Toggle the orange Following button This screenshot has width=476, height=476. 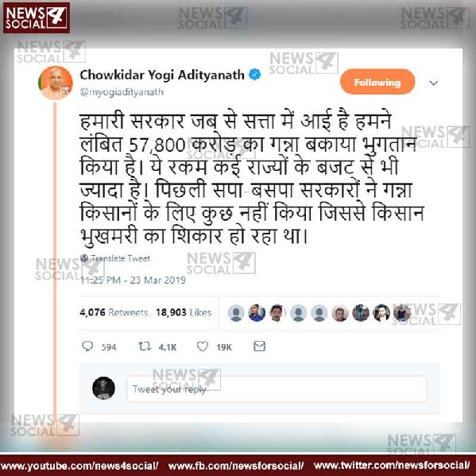tap(377, 82)
